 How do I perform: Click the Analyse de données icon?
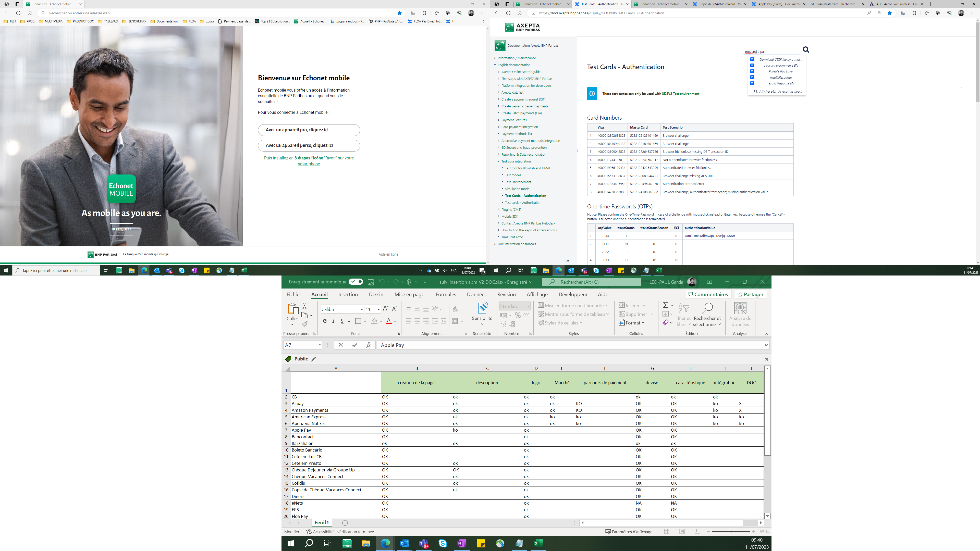tap(740, 308)
